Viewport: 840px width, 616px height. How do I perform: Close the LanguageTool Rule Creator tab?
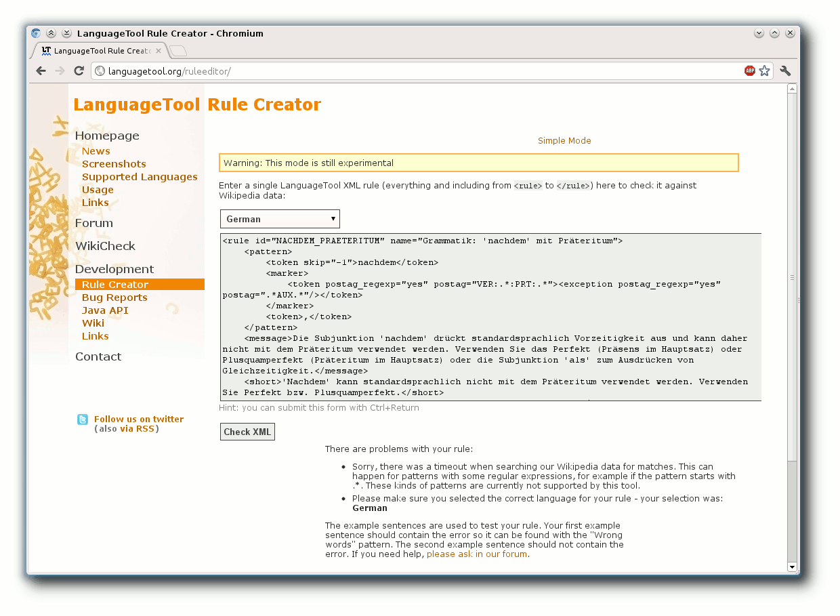click(159, 51)
